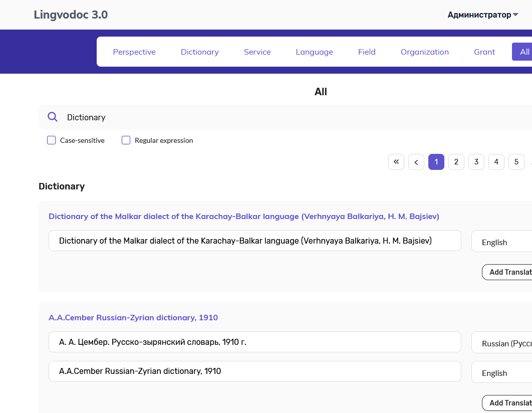Jump to first page via double-arrow icon
The height and width of the screenshot is (413, 532).
click(396, 161)
